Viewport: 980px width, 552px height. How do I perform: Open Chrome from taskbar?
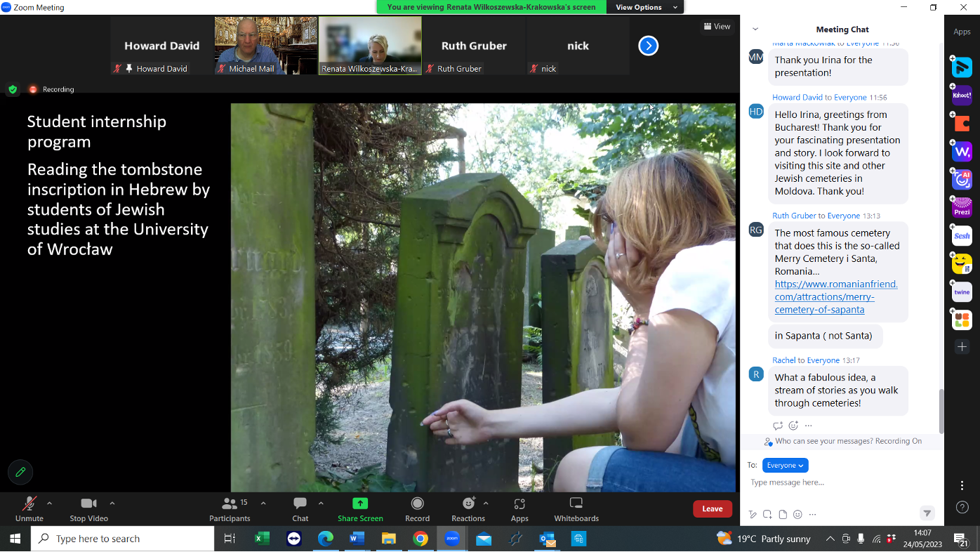[x=421, y=539]
